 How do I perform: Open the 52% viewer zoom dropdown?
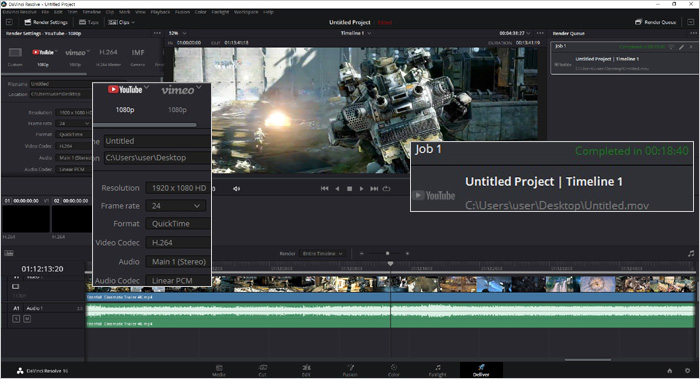177,33
